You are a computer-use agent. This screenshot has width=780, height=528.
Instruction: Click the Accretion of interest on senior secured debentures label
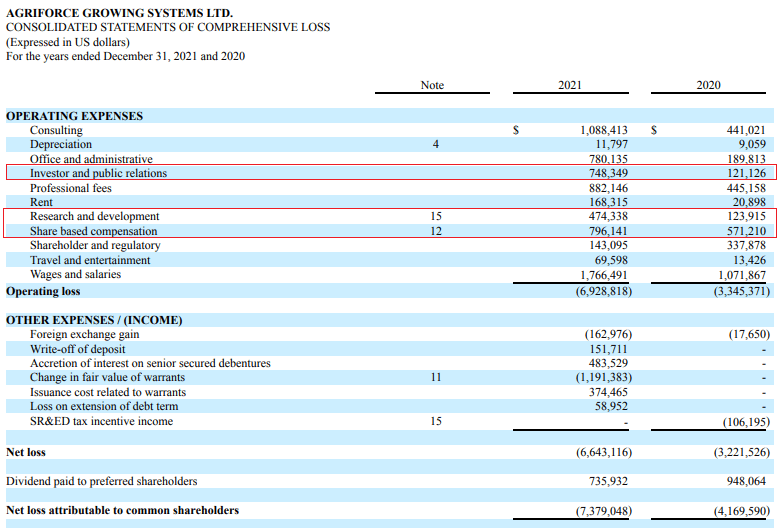[x=150, y=363]
